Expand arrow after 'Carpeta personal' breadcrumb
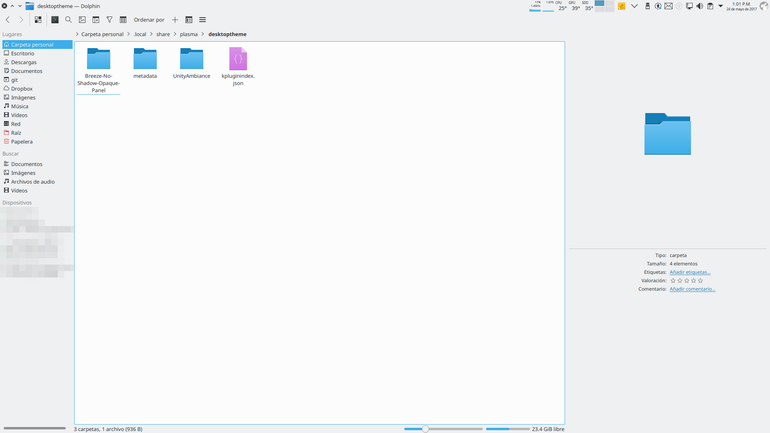Viewport: 770px width, 433px height. point(129,34)
